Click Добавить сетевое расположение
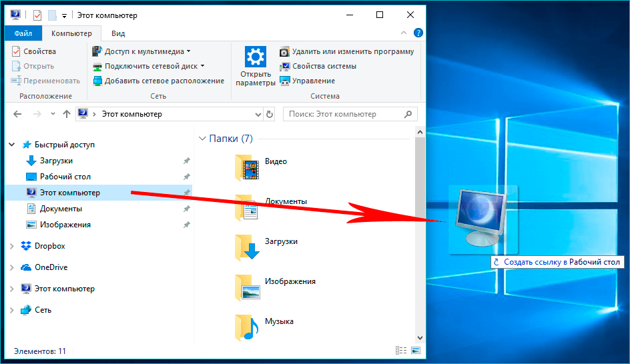This screenshot has width=630, height=364. click(158, 81)
